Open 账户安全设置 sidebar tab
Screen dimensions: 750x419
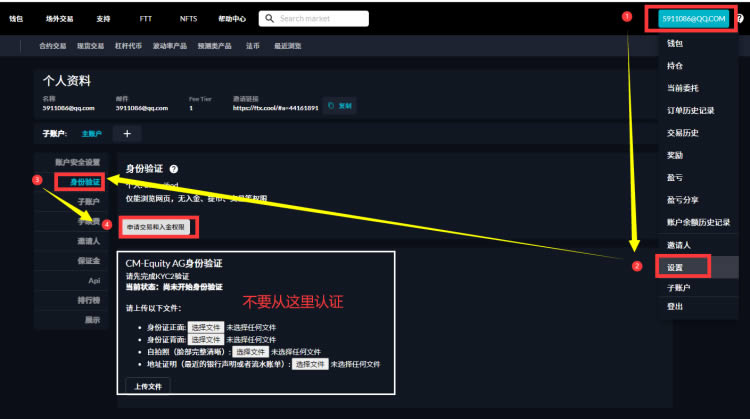78,162
